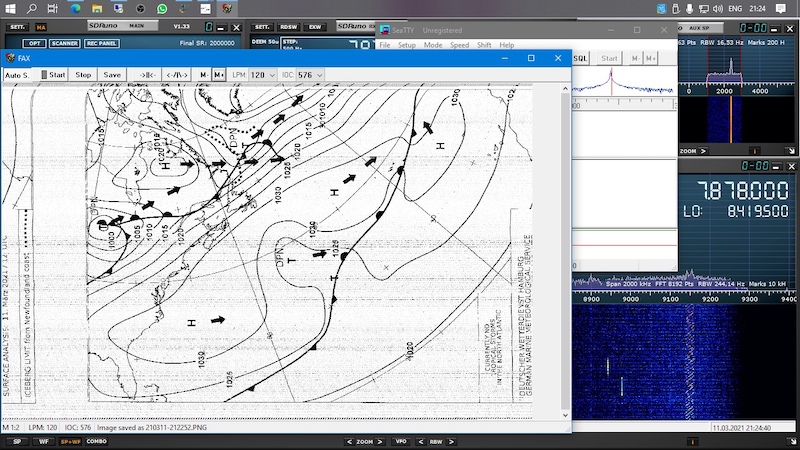Image resolution: width=800 pixels, height=450 pixels.
Task: Click the FAX image vertical scrollbar
Action: tap(566, 250)
